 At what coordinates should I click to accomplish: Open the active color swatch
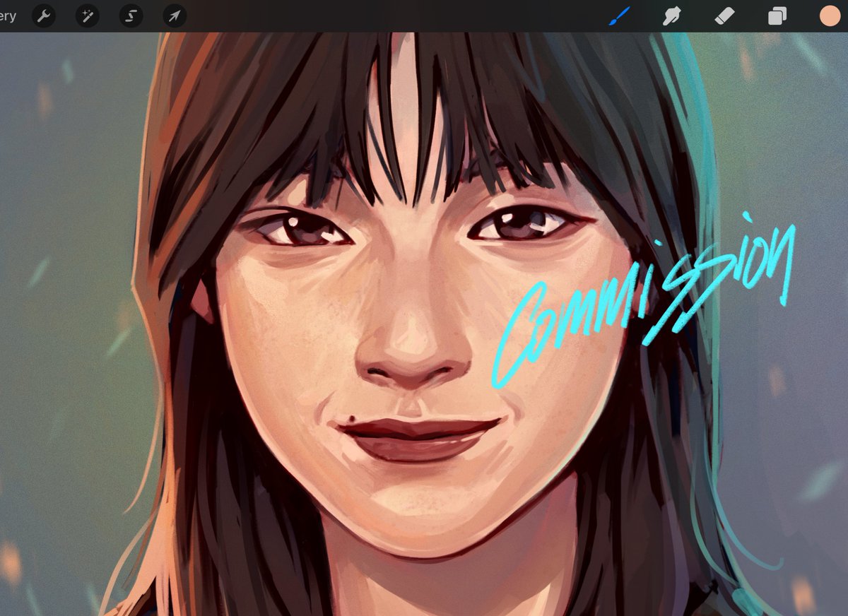830,16
